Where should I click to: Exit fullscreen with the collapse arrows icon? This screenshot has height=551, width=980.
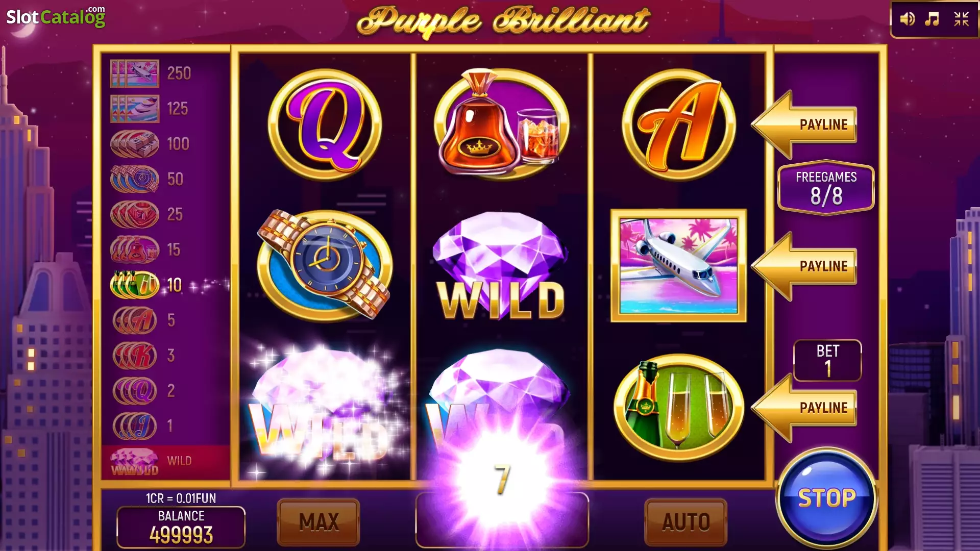(962, 19)
